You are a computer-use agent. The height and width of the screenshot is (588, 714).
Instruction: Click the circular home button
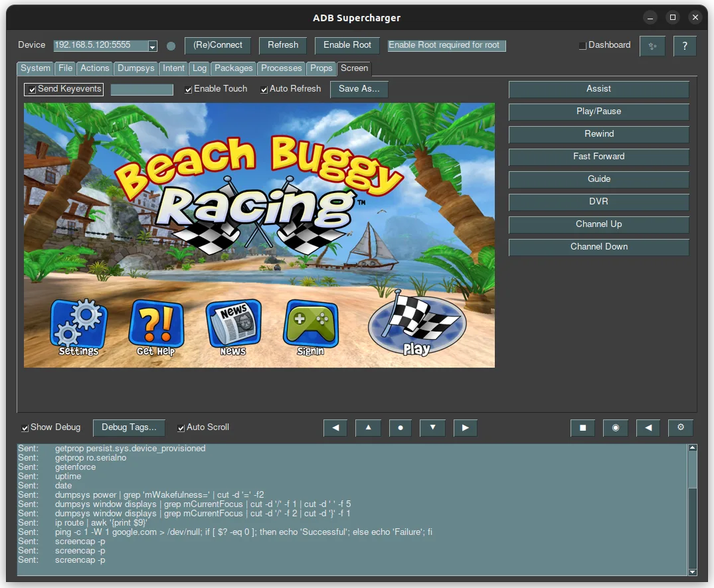tap(615, 428)
